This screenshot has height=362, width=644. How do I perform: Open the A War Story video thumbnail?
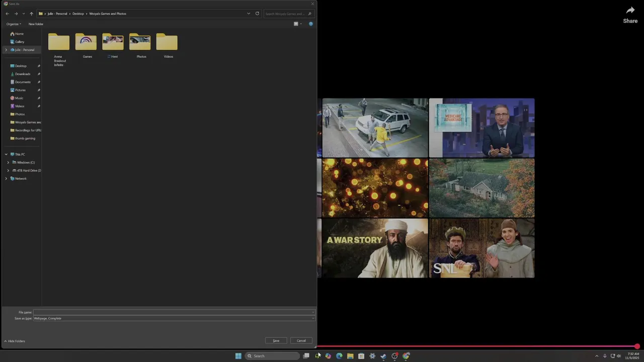tap(375, 248)
